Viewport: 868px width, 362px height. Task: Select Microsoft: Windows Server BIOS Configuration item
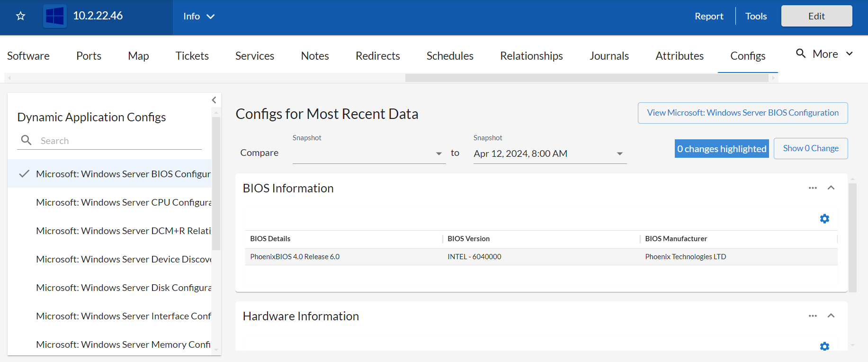(x=123, y=174)
